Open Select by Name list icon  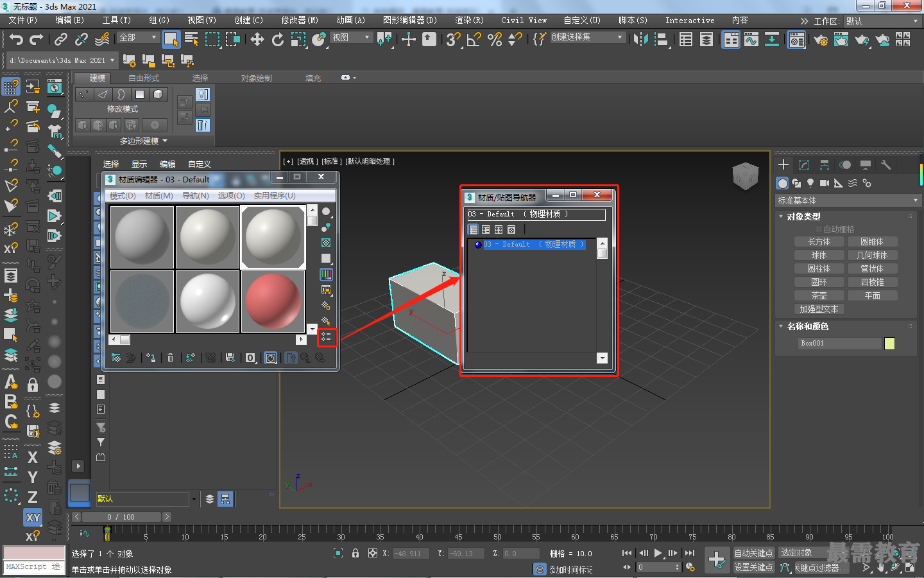[191, 40]
